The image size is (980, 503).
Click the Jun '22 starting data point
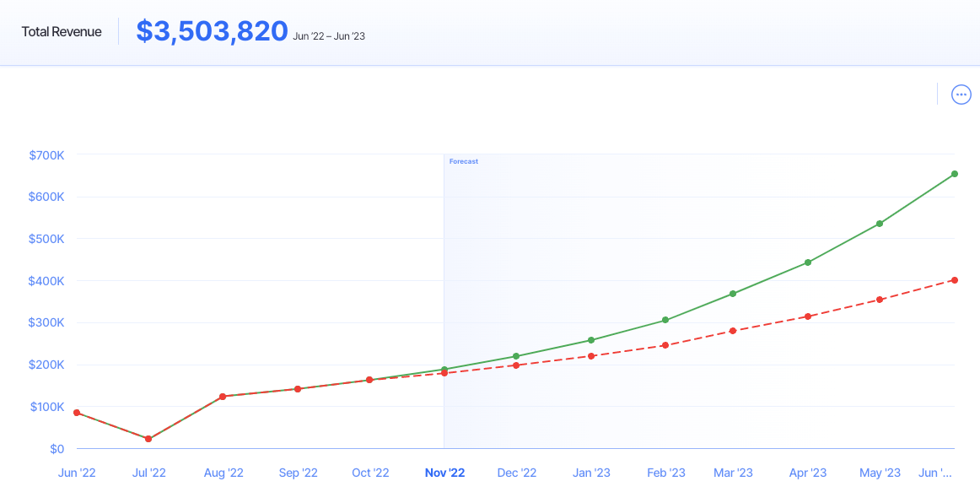pyautogui.click(x=77, y=413)
